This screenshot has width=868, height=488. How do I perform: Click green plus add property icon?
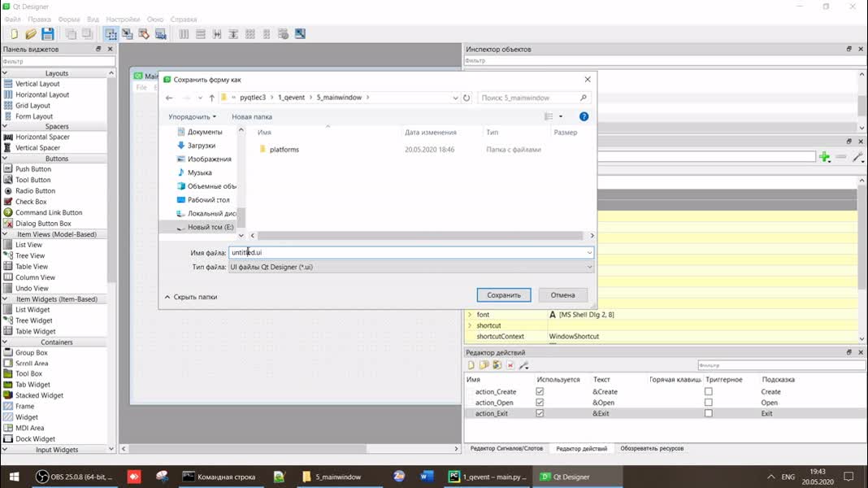click(x=825, y=157)
